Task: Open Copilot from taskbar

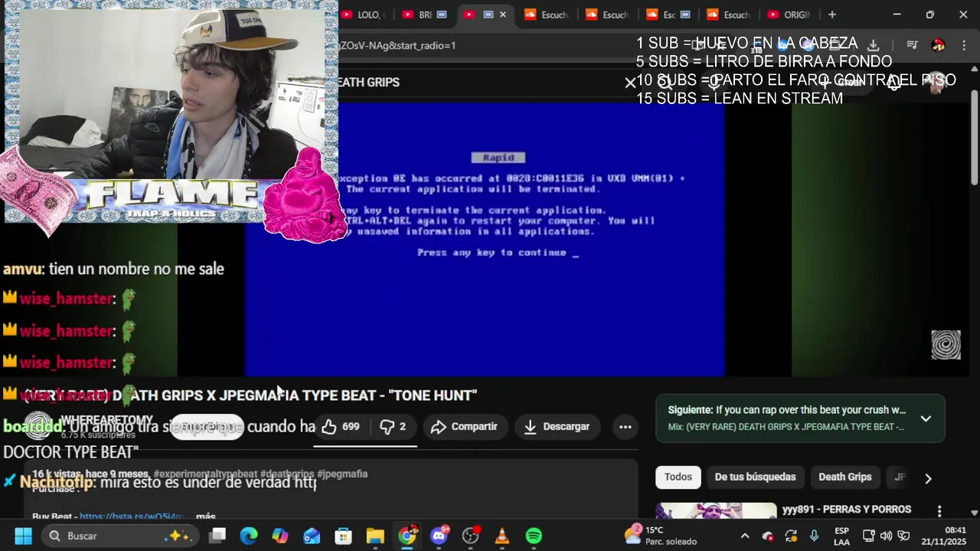Action: [x=280, y=536]
